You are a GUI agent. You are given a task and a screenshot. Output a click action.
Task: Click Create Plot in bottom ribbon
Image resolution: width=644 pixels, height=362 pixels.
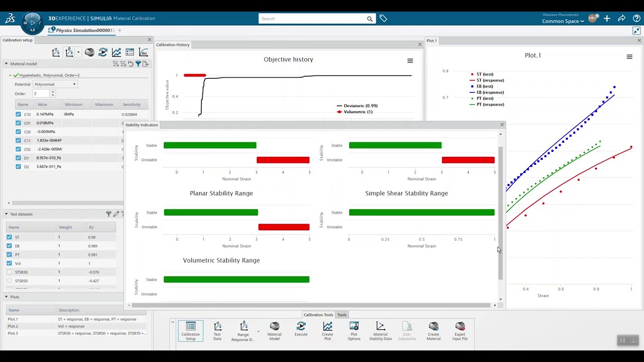pos(328,331)
